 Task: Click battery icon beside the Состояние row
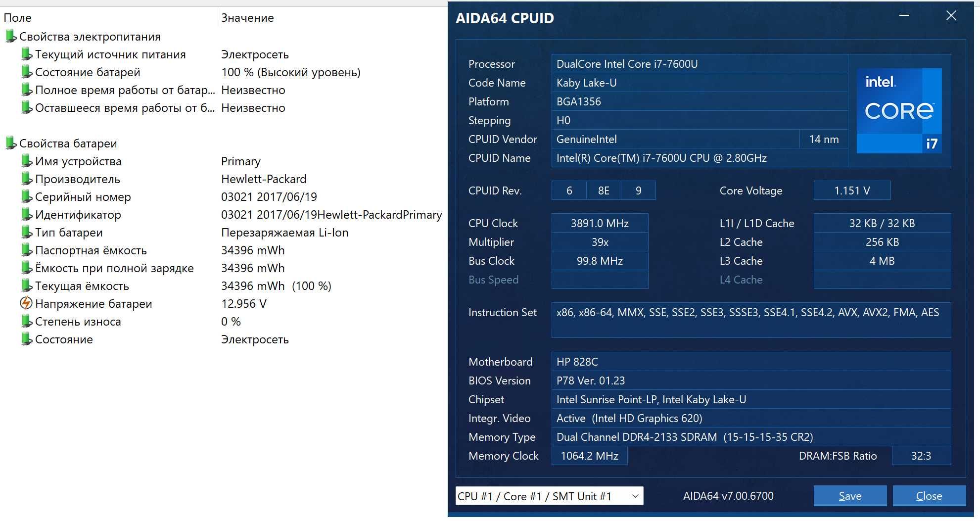coord(27,339)
